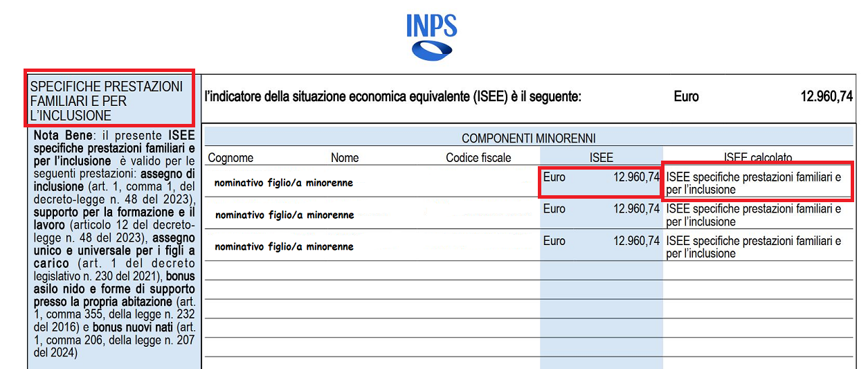
Task: Click the first row's 'ISEE specifiche prestazioni' text
Action: point(753,183)
